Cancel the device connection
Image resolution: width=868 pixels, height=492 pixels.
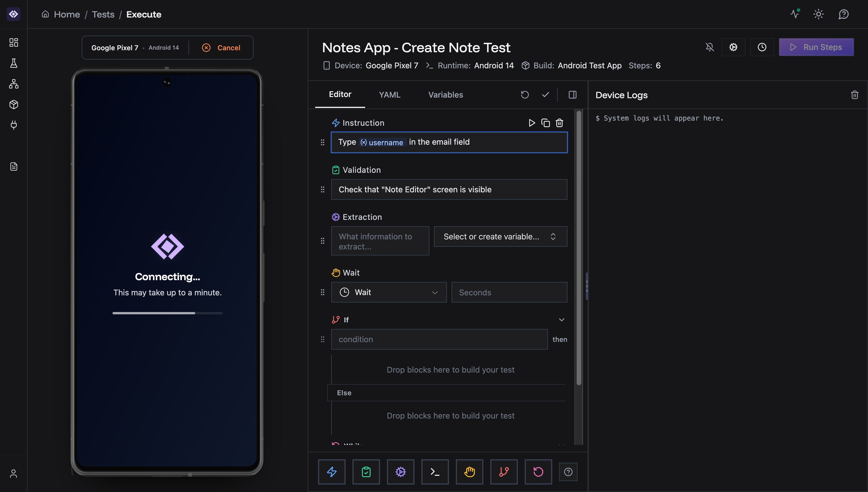[221, 48]
